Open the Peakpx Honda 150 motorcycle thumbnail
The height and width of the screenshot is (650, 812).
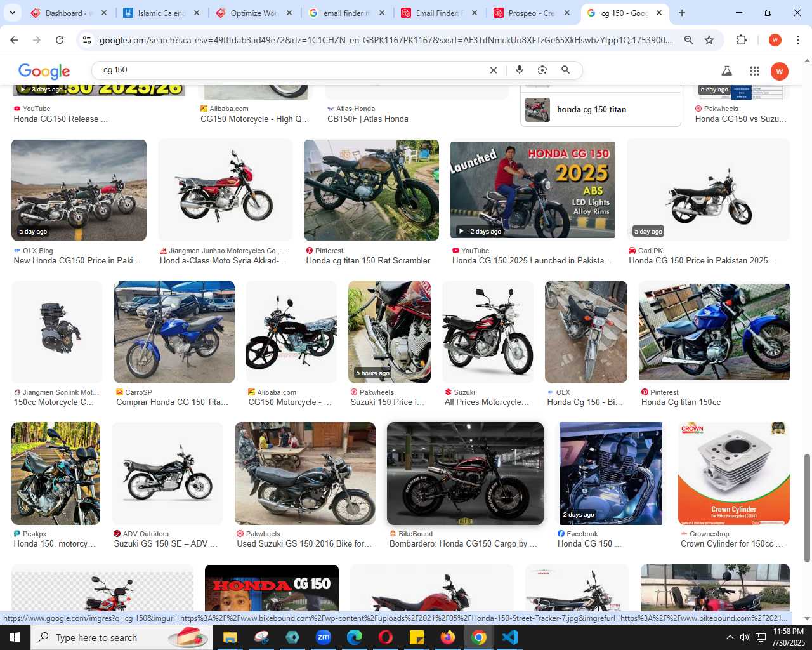tap(56, 474)
